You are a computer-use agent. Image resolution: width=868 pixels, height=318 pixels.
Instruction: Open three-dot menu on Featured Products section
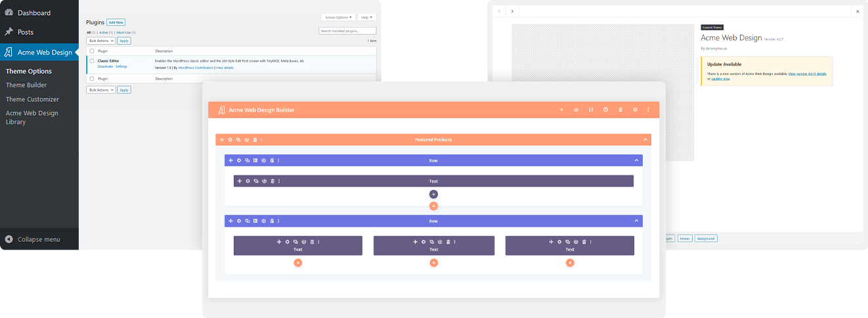pyautogui.click(x=261, y=140)
